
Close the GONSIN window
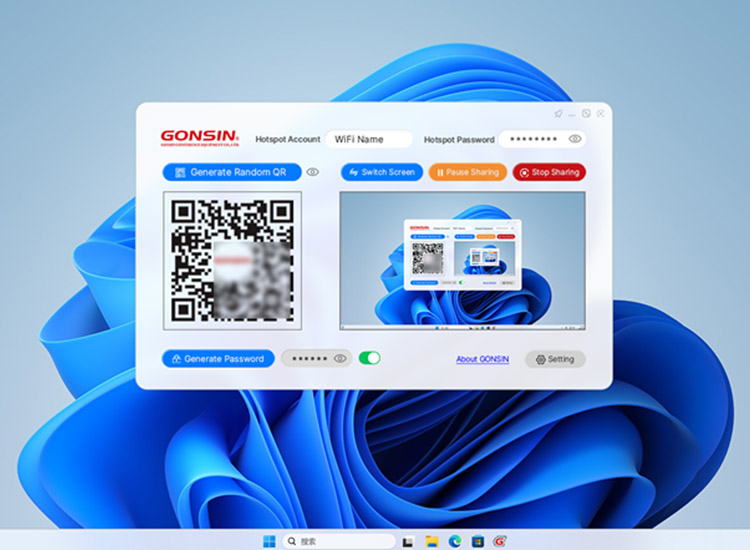point(601,113)
